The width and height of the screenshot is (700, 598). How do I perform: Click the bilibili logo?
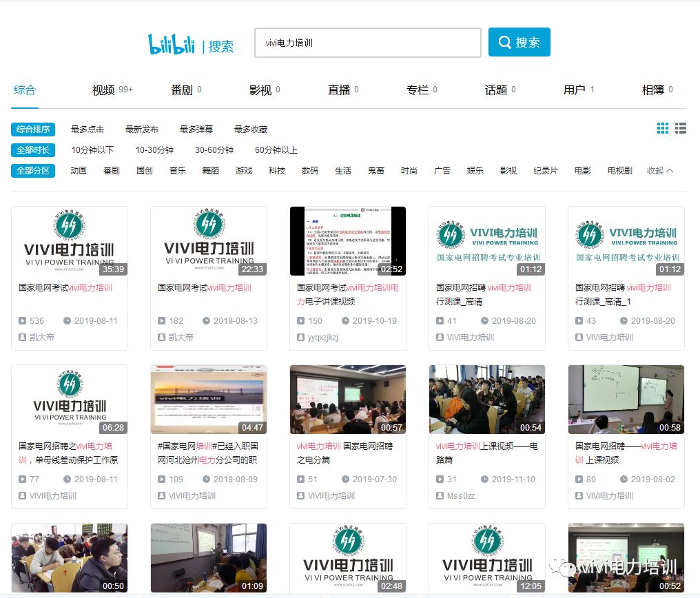click(172, 43)
